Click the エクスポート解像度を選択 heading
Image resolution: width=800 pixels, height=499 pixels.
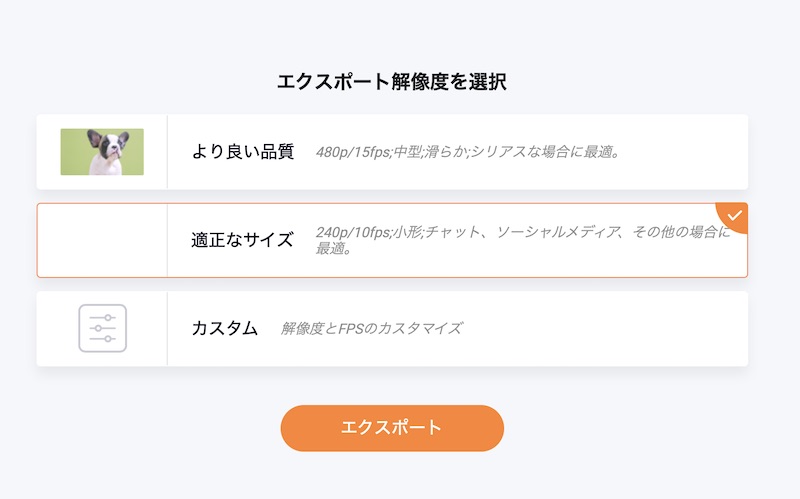click(x=392, y=82)
